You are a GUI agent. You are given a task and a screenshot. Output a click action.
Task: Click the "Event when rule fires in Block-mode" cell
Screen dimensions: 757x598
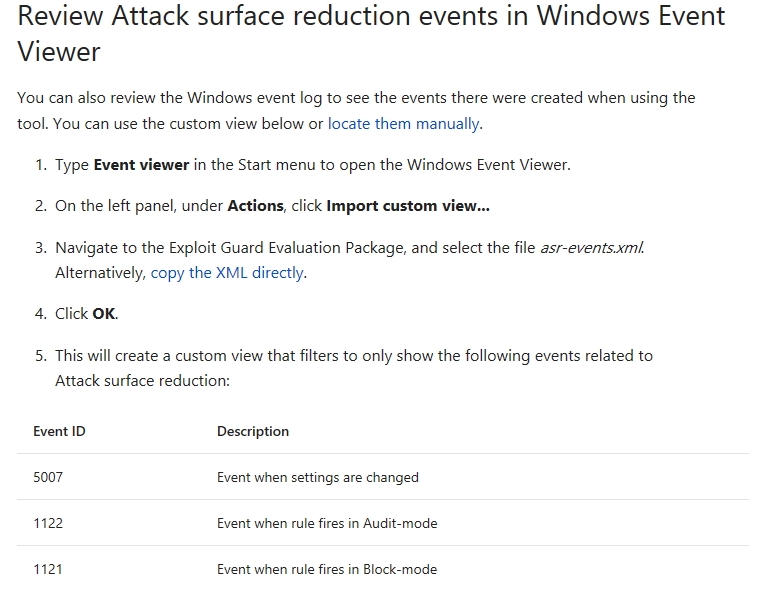327,569
